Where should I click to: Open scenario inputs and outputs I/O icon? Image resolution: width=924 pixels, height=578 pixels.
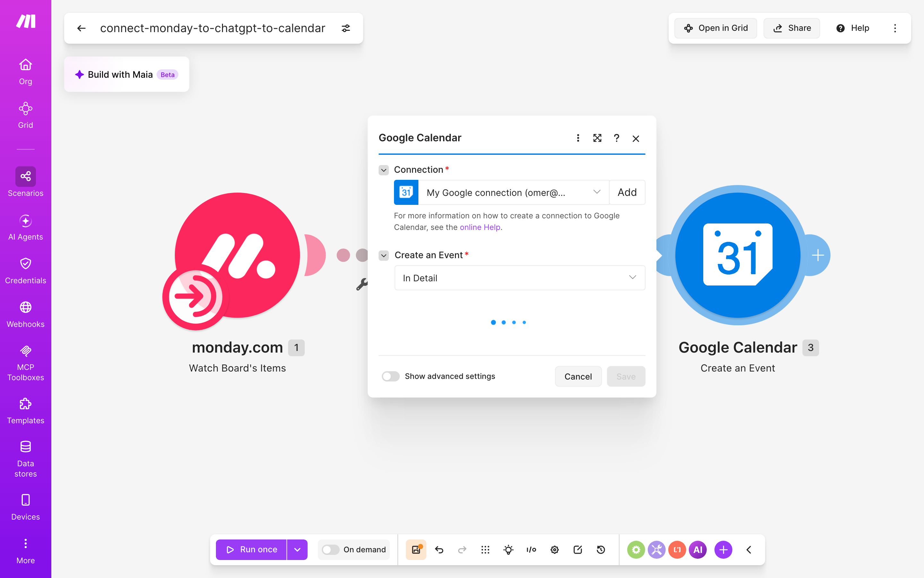pos(532,550)
